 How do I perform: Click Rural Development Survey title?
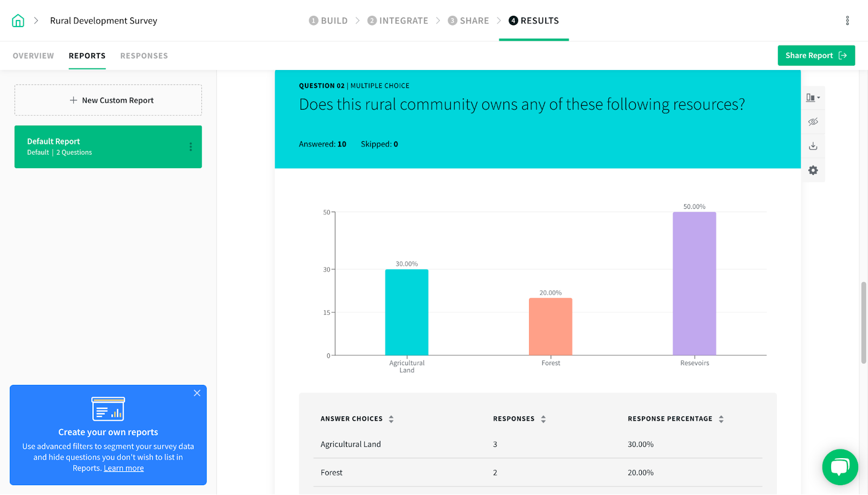point(104,21)
